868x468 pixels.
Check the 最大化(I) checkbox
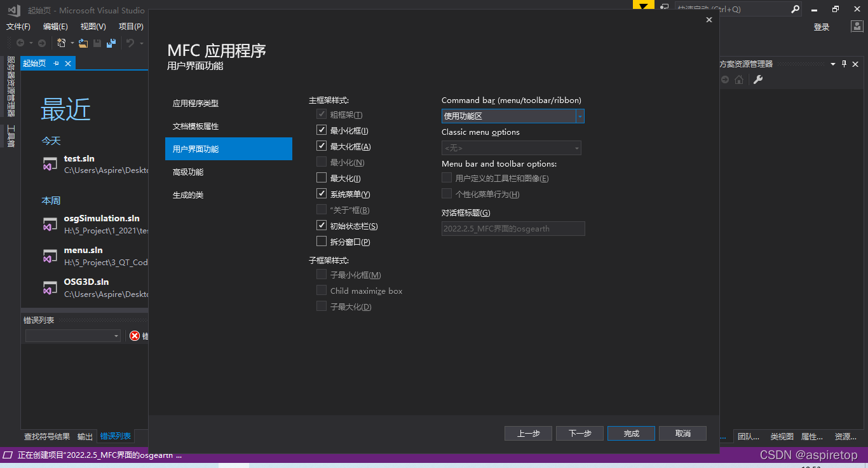point(322,178)
